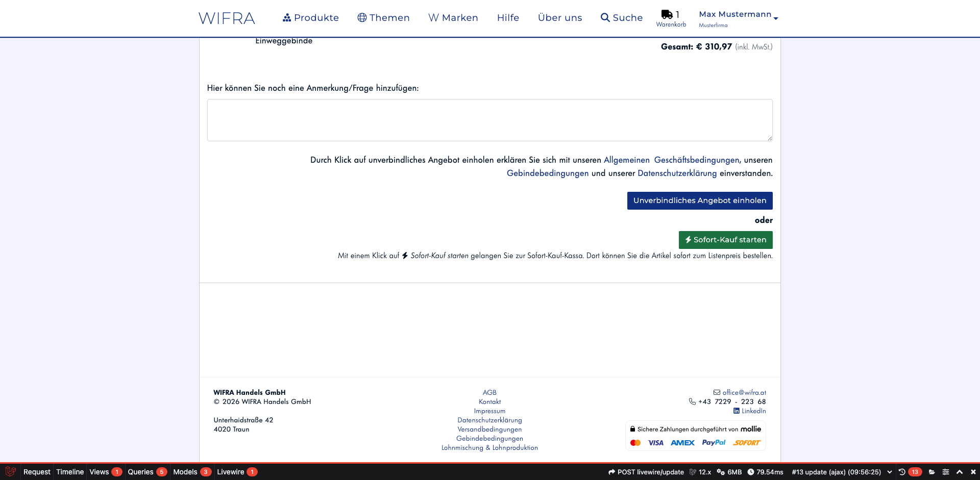Image resolution: width=980 pixels, height=480 pixels.
Task: Click the debugbar open-folder icon
Action: click(x=932, y=472)
